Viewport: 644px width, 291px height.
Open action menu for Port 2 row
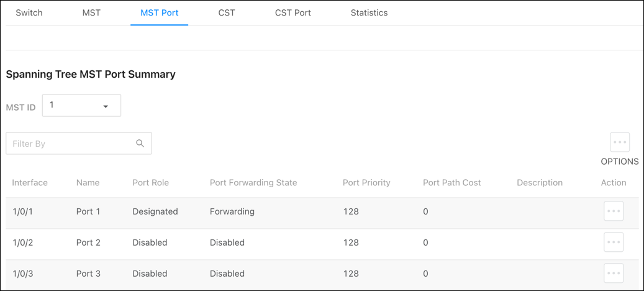613,242
